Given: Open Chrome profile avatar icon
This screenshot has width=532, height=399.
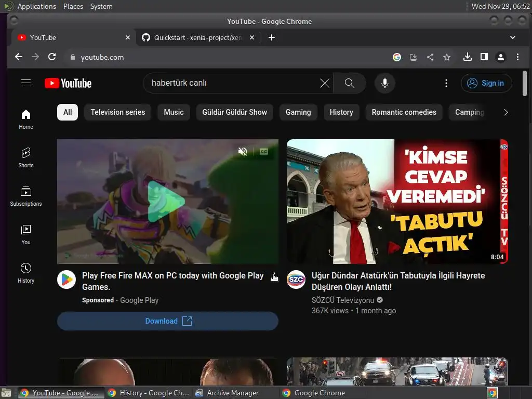Looking at the screenshot, I should coord(501,57).
